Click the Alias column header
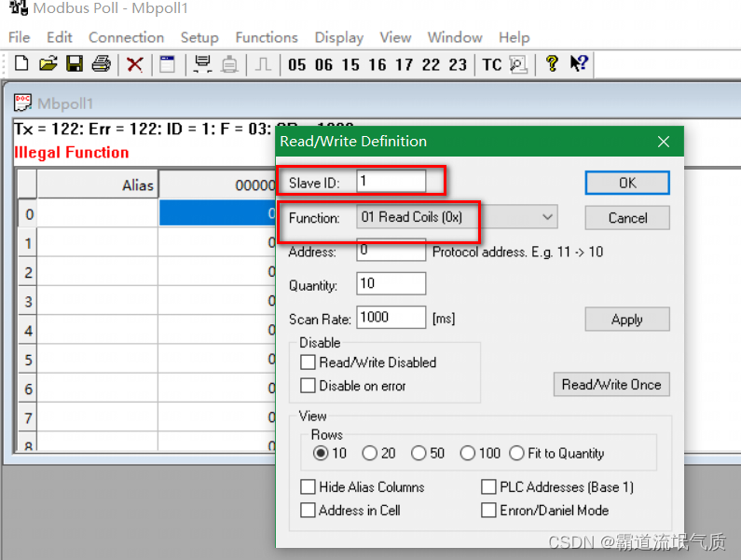This screenshot has height=560, width=741. (x=97, y=184)
